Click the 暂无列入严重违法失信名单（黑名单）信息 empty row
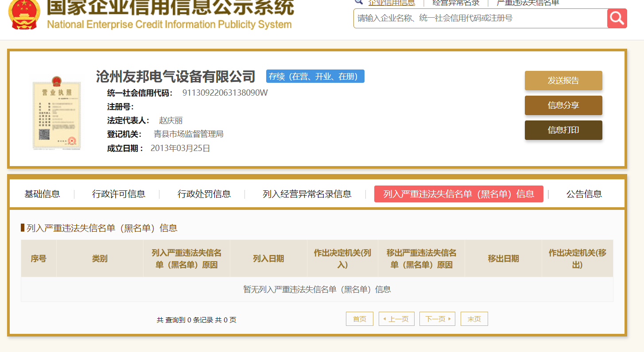This screenshot has width=644, height=352. (x=317, y=290)
